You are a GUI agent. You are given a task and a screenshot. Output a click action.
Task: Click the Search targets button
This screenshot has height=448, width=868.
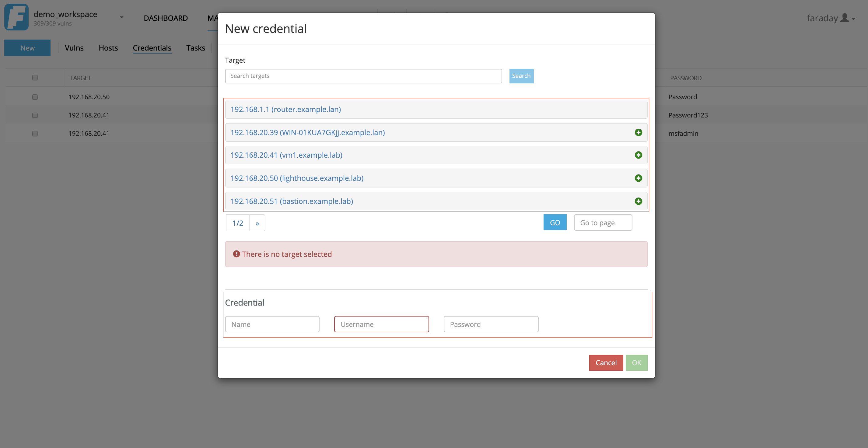click(521, 76)
